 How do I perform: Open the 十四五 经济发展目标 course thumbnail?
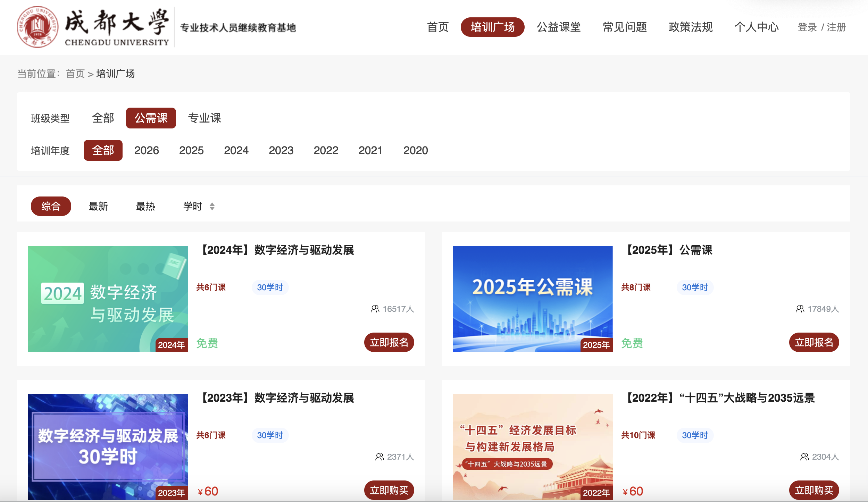coord(533,446)
